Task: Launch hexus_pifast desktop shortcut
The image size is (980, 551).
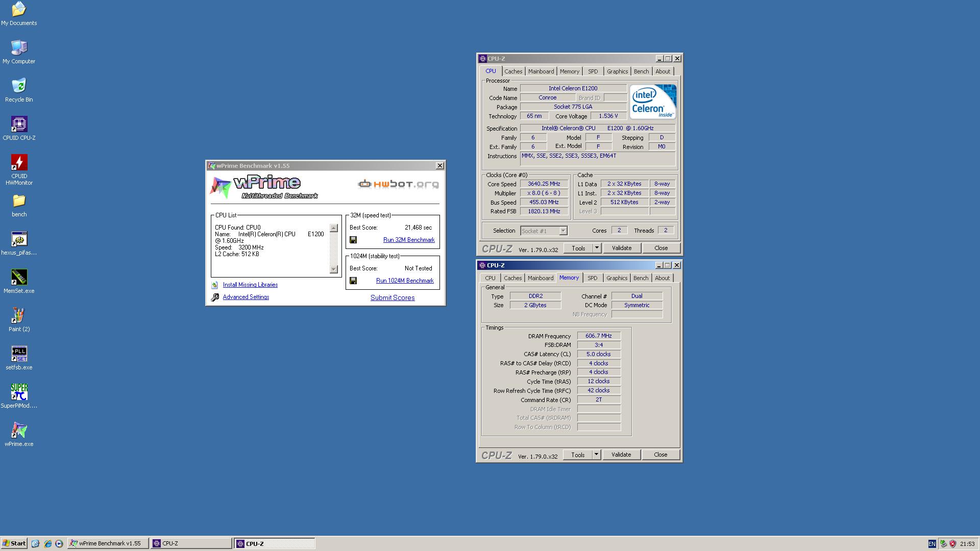Action: pyautogui.click(x=19, y=243)
